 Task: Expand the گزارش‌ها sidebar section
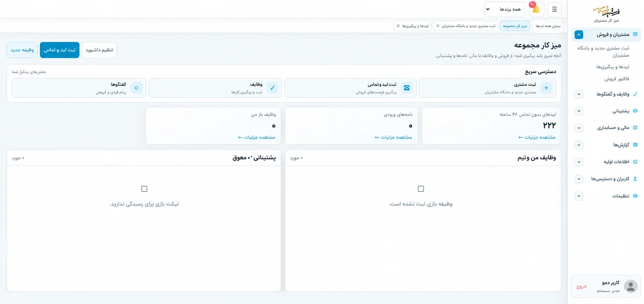[579, 145]
